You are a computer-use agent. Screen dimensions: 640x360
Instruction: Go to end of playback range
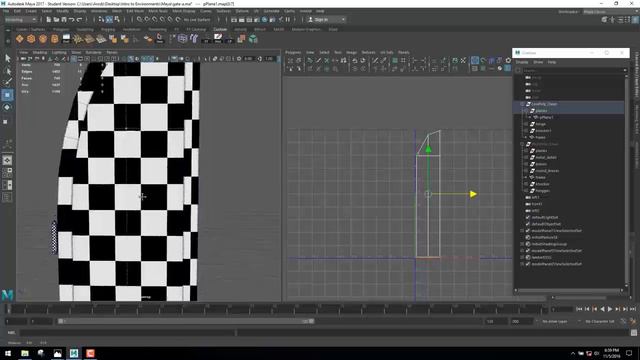pyautogui.click(x=633, y=309)
